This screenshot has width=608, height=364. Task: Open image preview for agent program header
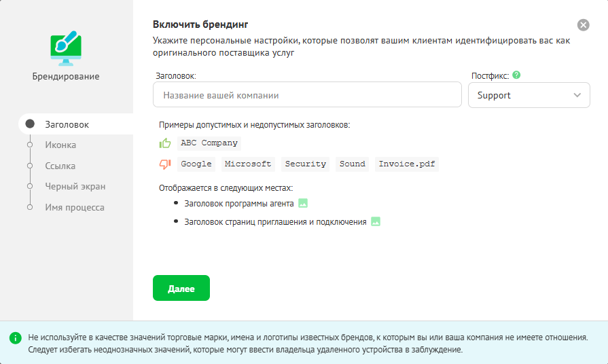click(x=303, y=203)
